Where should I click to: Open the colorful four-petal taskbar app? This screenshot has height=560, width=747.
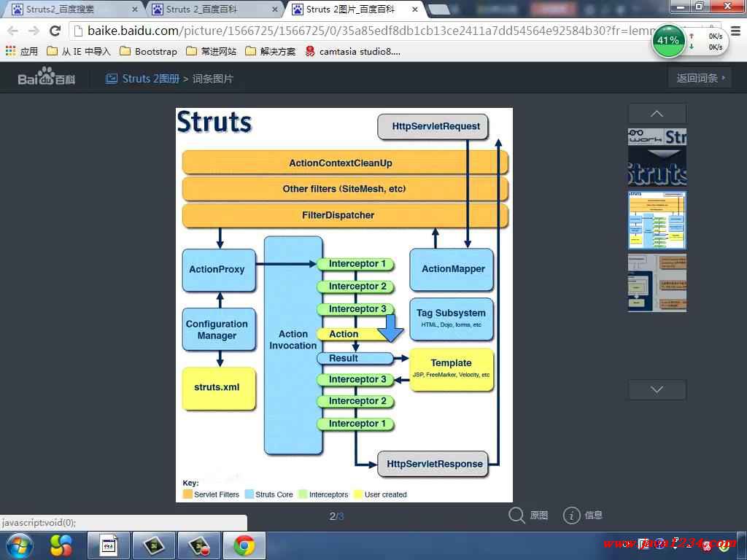[x=61, y=545]
